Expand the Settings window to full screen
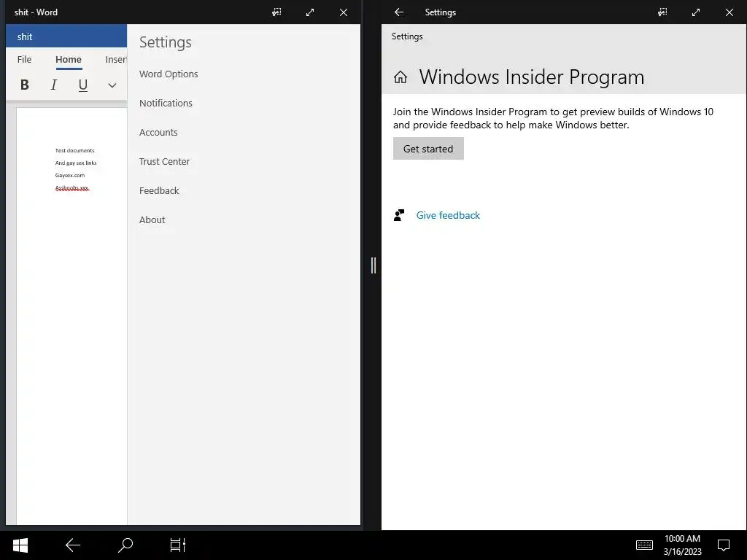The height and width of the screenshot is (560, 747). [695, 12]
